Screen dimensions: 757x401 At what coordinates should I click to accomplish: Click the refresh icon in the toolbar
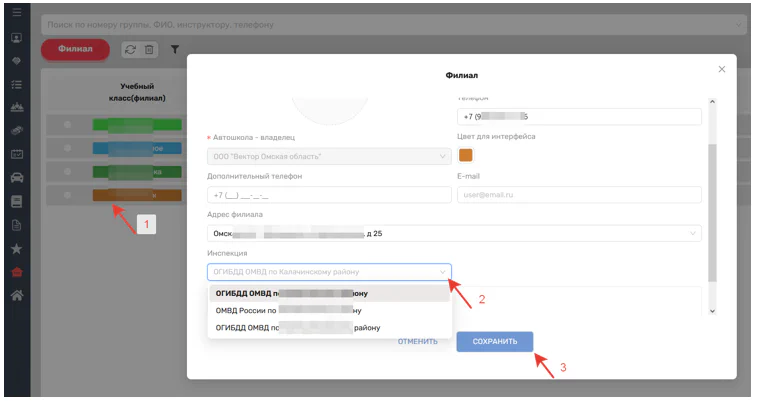point(128,49)
